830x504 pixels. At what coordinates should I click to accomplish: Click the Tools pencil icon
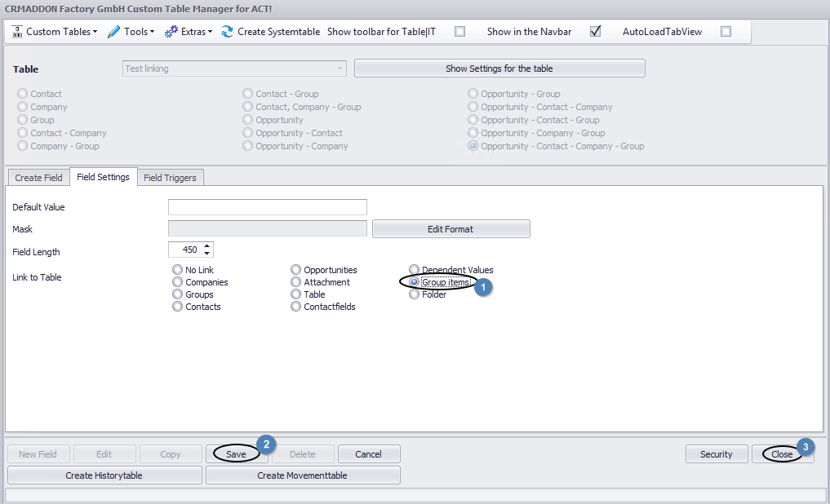113,32
